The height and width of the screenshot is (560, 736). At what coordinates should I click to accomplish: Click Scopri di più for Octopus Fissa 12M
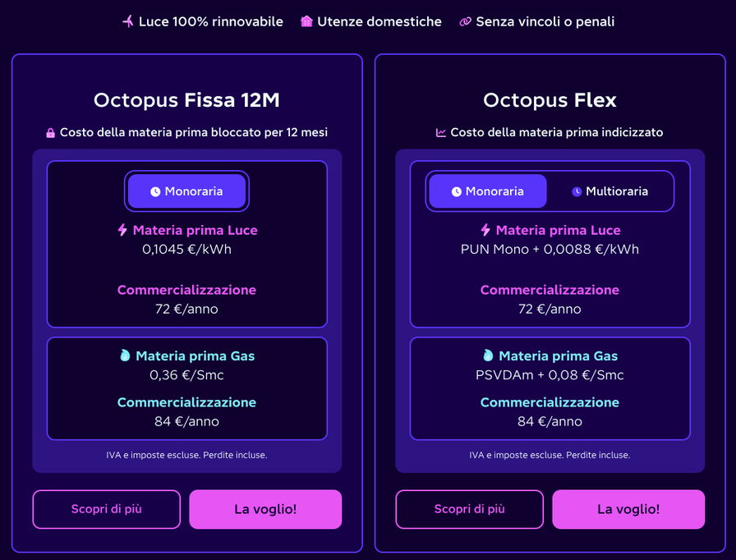(x=106, y=509)
